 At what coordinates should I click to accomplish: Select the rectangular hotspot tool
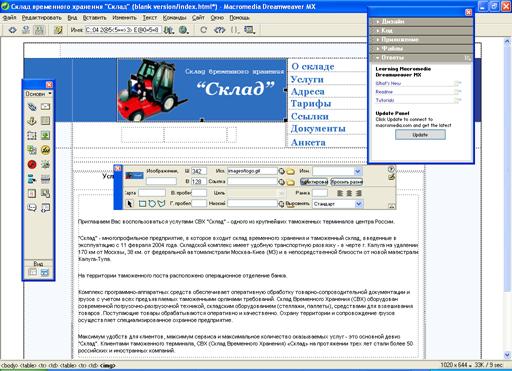click(x=142, y=203)
